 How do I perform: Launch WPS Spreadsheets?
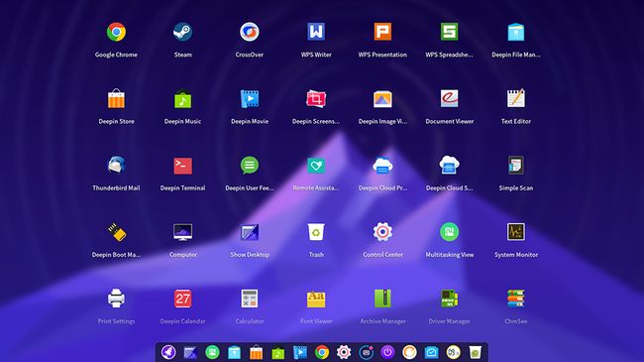pyautogui.click(x=449, y=32)
